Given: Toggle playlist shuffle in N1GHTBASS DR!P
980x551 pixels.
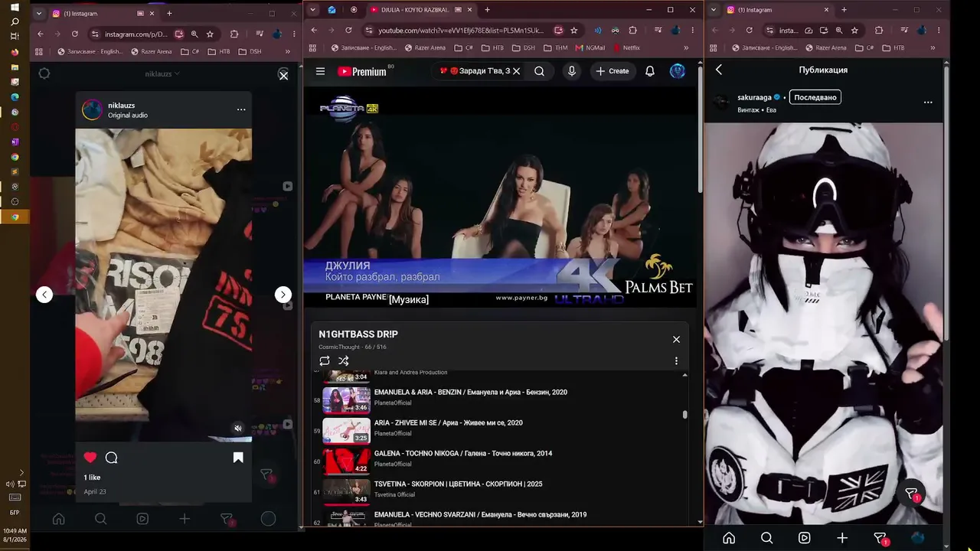Looking at the screenshot, I should pyautogui.click(x=344, y=360).
